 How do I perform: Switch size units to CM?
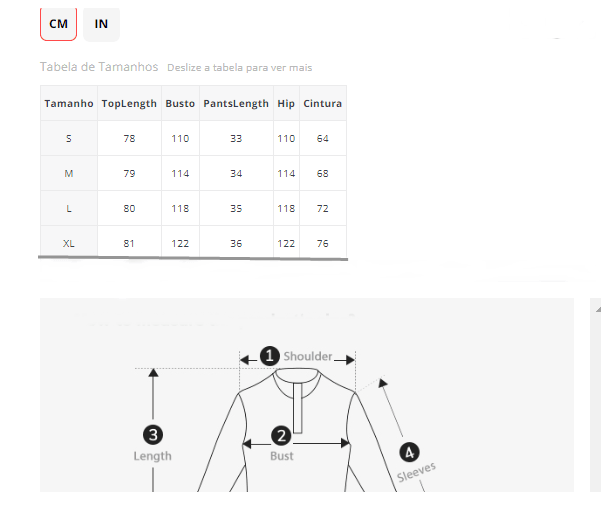(58, 24)
